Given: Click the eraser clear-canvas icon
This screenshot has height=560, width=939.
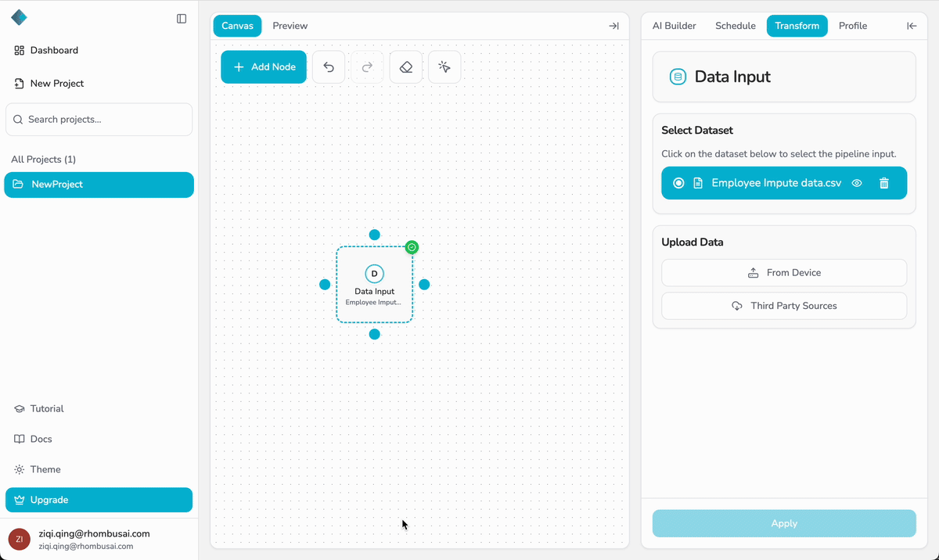Looking at the screenshot, I should 405,67.
